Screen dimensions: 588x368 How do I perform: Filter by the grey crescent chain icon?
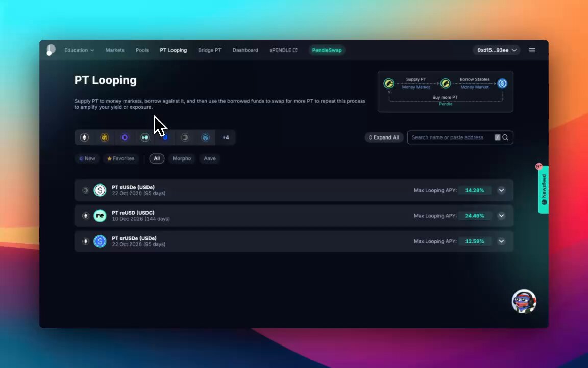click(185, 137)
